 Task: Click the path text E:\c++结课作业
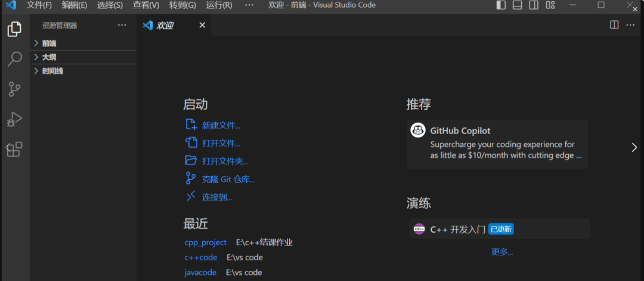pyautogui.click(x=265, y=242)
